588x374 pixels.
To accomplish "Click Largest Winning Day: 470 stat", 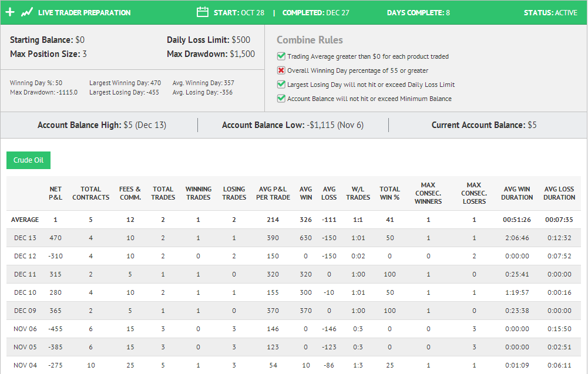I will 125,83.
